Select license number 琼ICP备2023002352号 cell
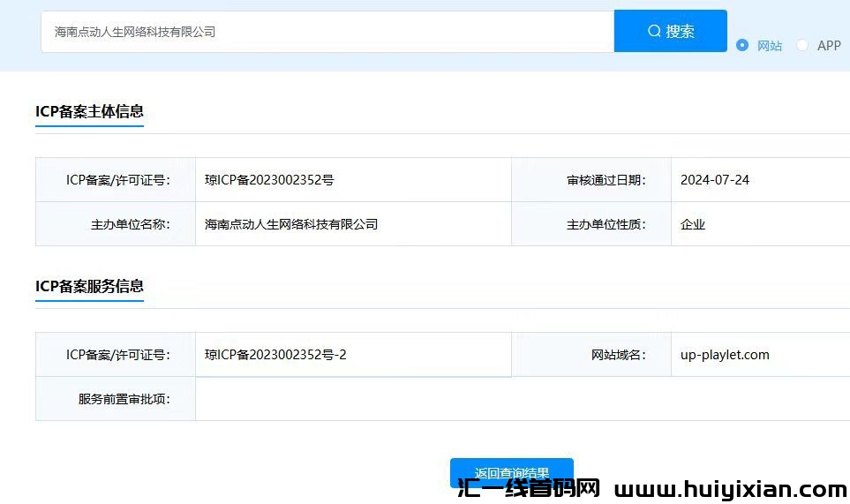850x504 pixels. 269,180
